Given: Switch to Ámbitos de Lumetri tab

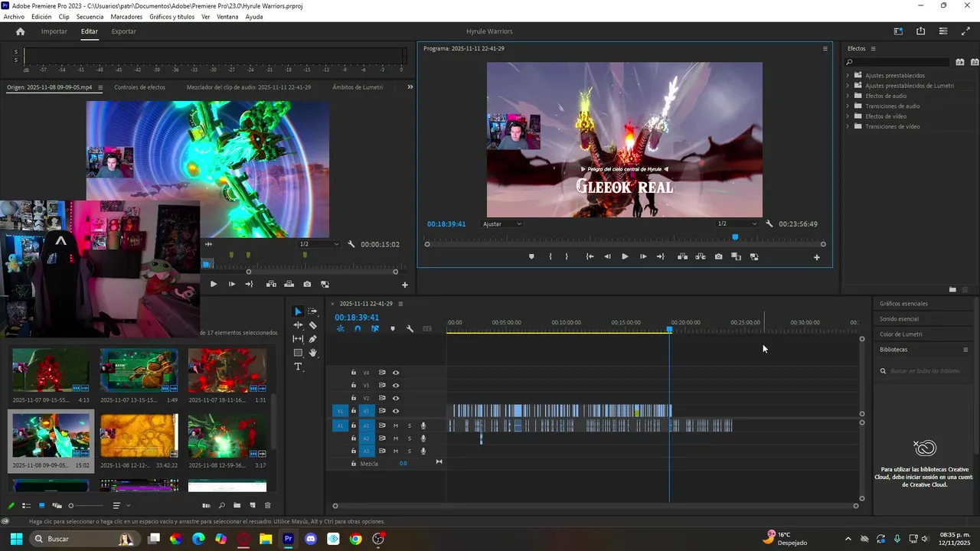Looking at the screenshot, I should (x=358, y=87).
